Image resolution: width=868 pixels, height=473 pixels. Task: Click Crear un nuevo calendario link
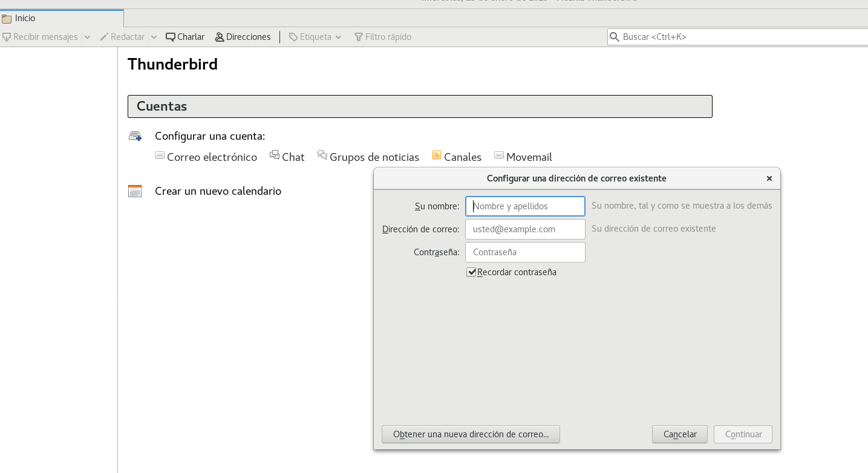[x=218, y=191]
